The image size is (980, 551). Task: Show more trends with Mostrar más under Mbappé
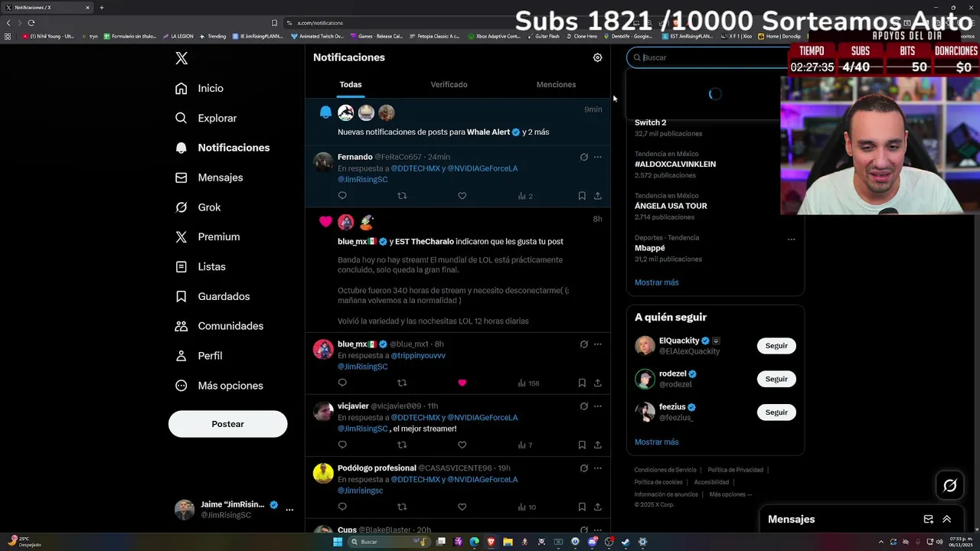657,282
